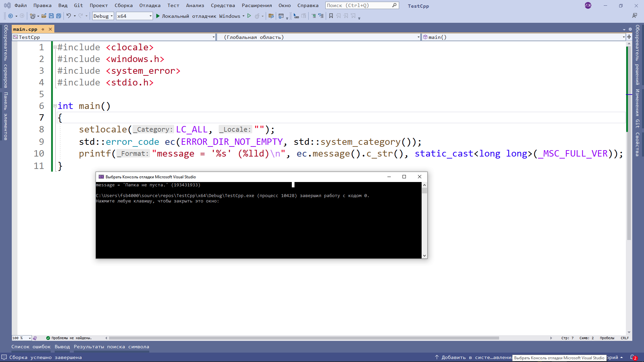
Task: Pin the main.cpp document tab
Action: point(43,29)
